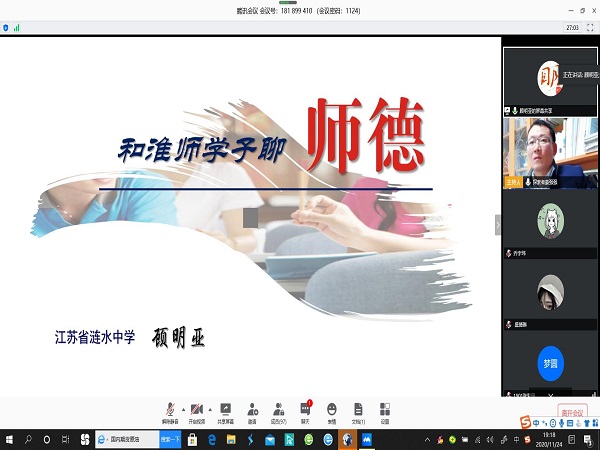This screenshot has height=450, width=600.
Task: Open the Windows Start menu
Action: 9,439
